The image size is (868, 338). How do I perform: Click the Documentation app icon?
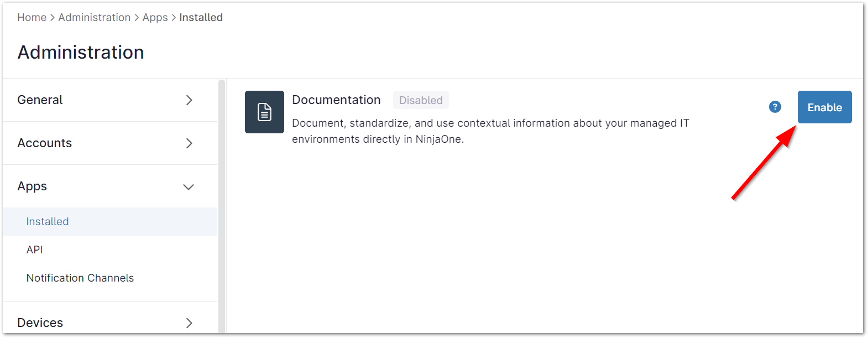[264, 112]
